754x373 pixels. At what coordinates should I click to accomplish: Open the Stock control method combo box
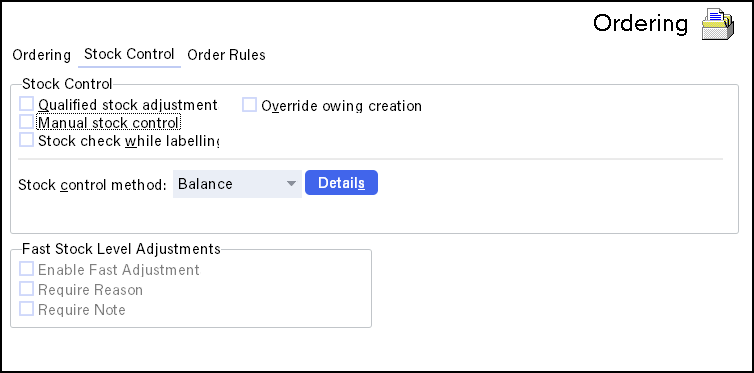[x=237, y=184]
